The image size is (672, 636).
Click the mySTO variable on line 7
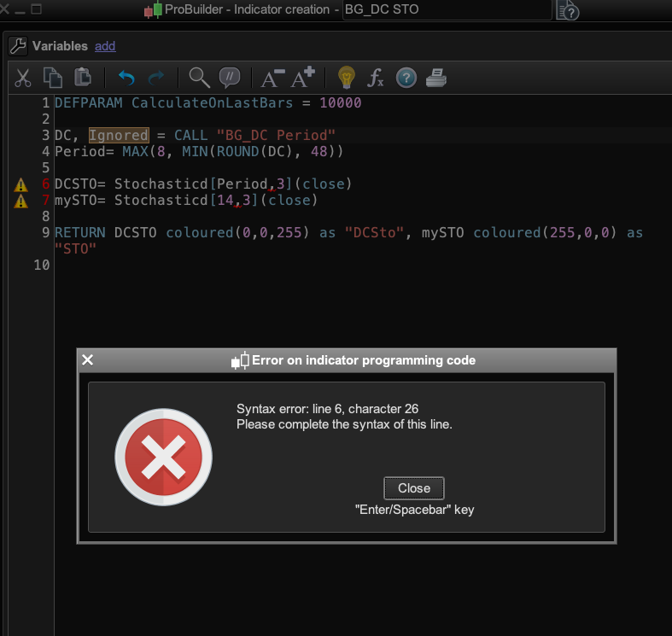[x=75, y=201]
